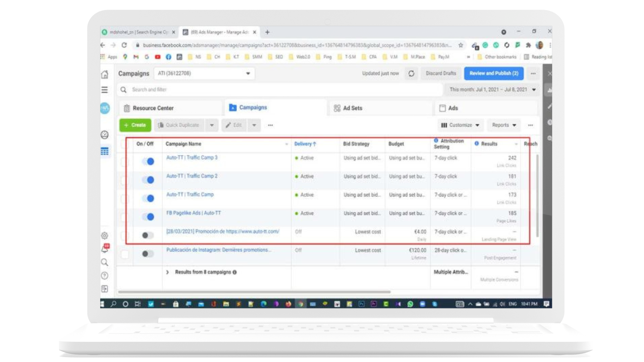Open notifications bell in sidebar
Viewport: 644px width, 362px height.
(105, 249)
